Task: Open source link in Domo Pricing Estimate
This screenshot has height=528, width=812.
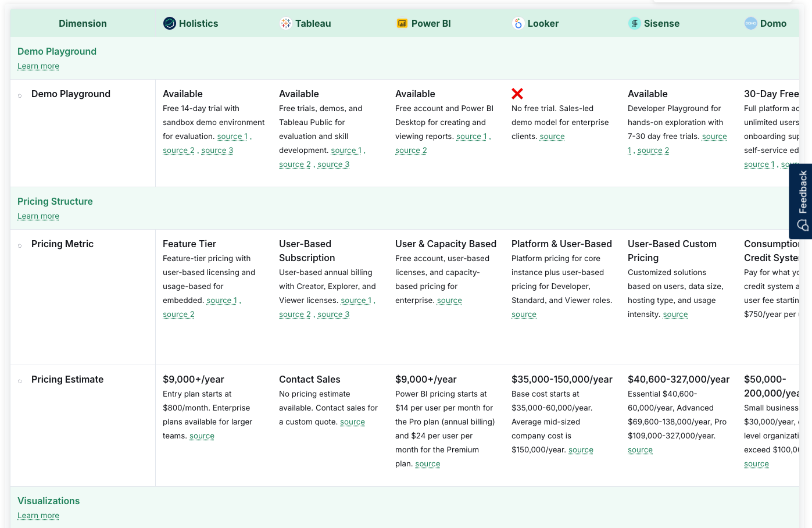Action: [757, 464]
